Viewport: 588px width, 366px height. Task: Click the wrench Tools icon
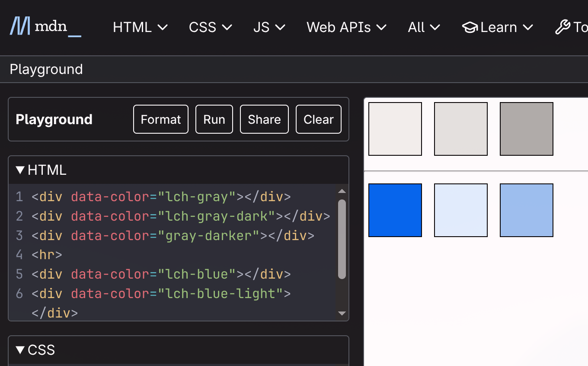click(x=562, y=28)
